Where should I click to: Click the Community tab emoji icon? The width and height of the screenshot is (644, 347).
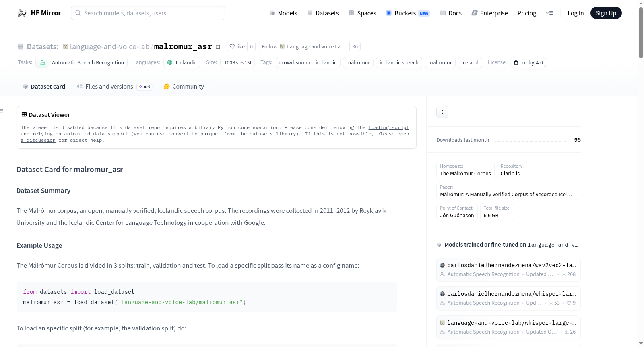[x=167, y=86]
